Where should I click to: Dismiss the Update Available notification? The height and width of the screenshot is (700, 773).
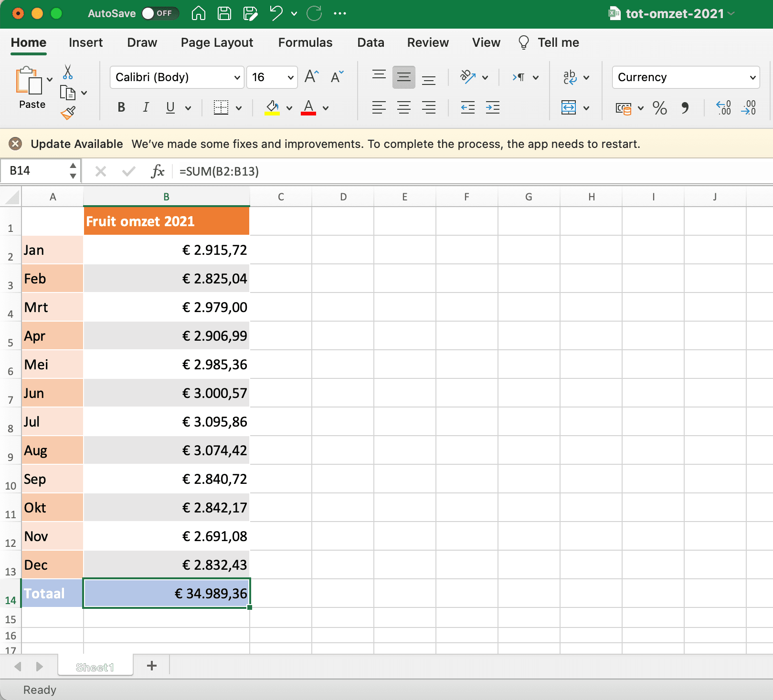(15, 144)
